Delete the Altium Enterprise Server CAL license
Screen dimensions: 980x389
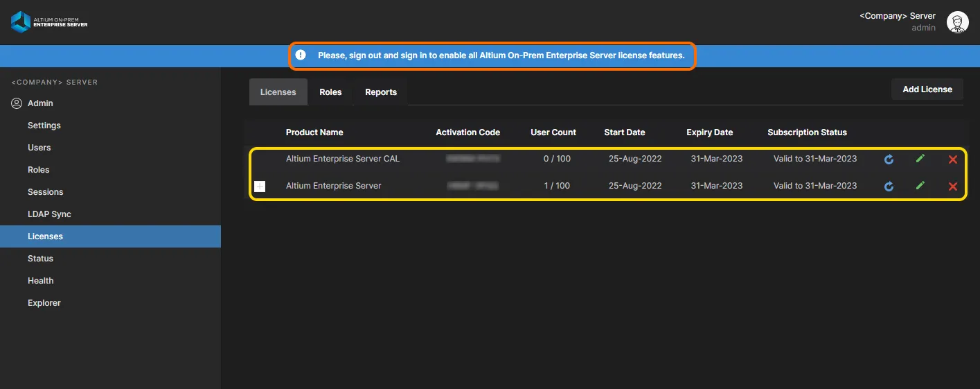tap(952, 159)
